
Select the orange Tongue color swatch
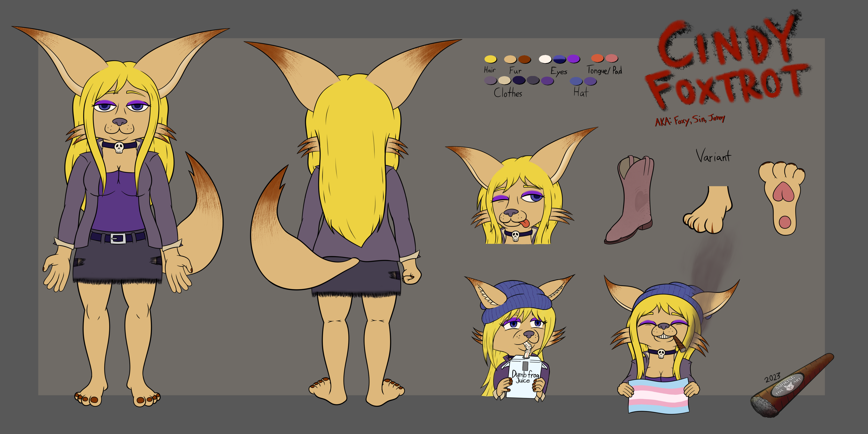[597, 58]
